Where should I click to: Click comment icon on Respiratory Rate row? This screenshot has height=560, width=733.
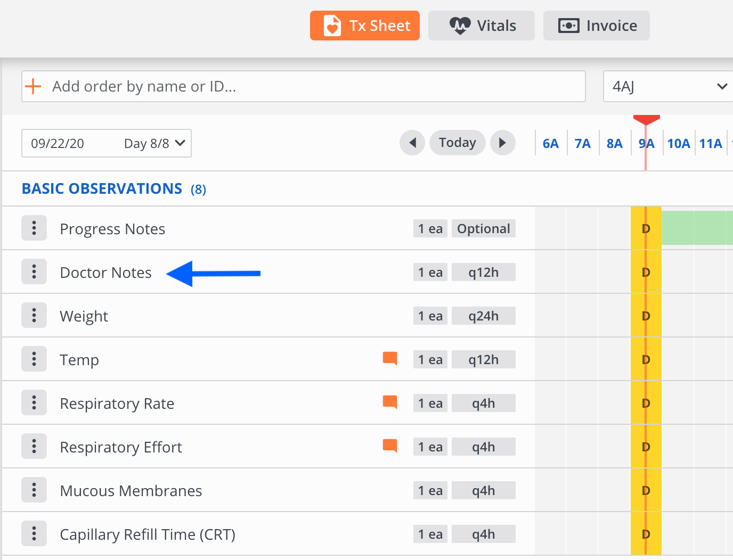[390, 402]
